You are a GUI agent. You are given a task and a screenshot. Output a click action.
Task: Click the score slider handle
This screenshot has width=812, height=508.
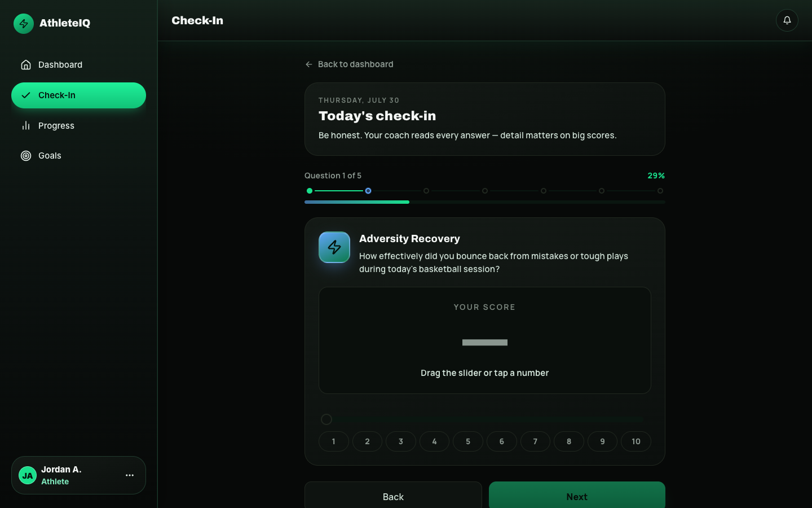point(326,419)
